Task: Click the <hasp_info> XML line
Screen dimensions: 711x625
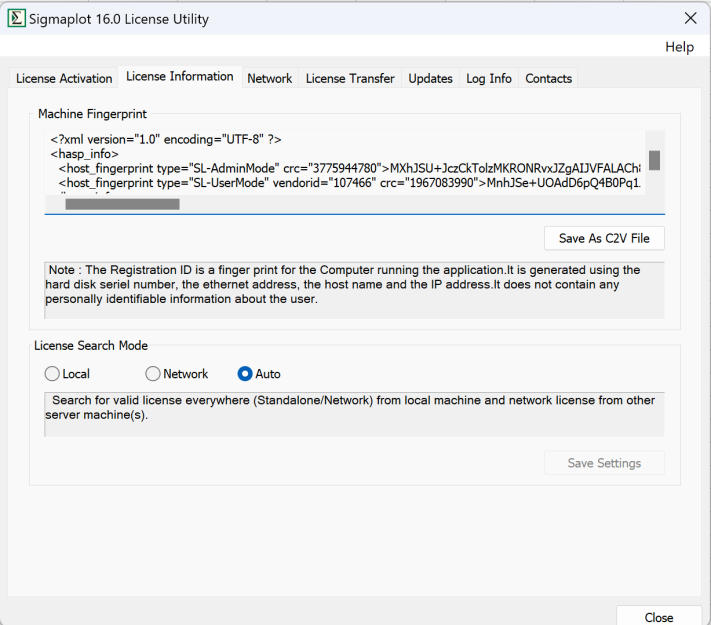Action: [x=85, y=154]
